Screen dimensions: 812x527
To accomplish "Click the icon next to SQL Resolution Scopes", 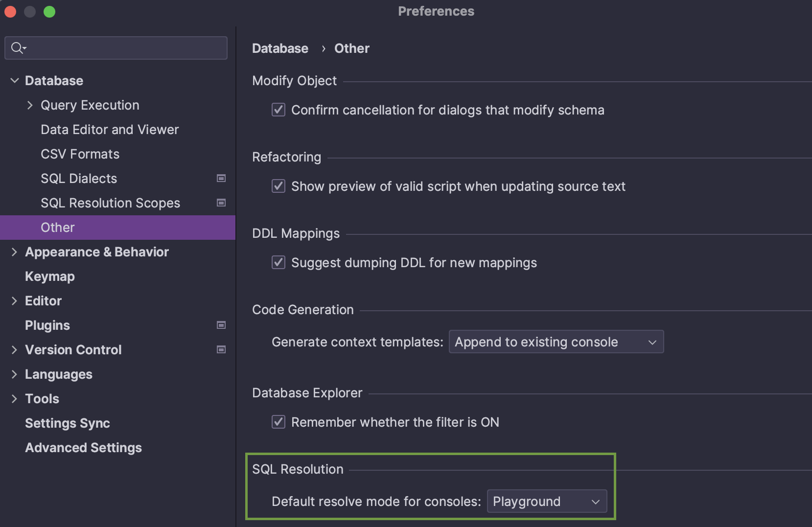I will (221, 203).
